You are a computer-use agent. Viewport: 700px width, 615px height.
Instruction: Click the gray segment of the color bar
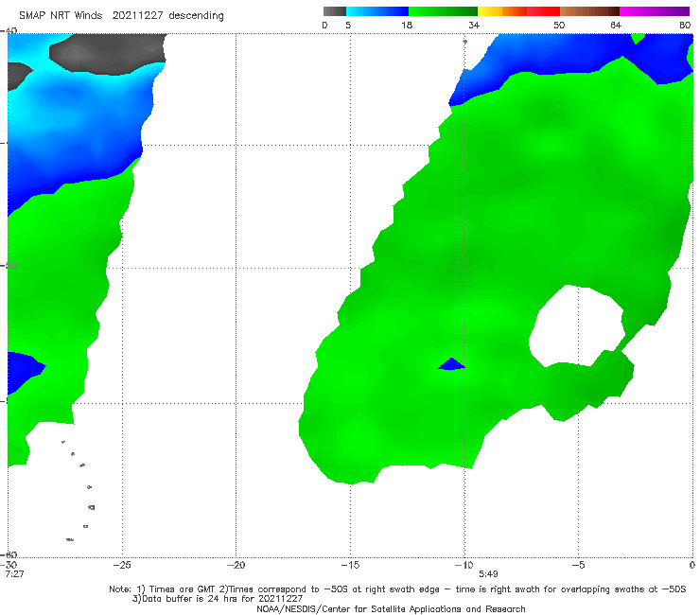(x=334, y=11)
